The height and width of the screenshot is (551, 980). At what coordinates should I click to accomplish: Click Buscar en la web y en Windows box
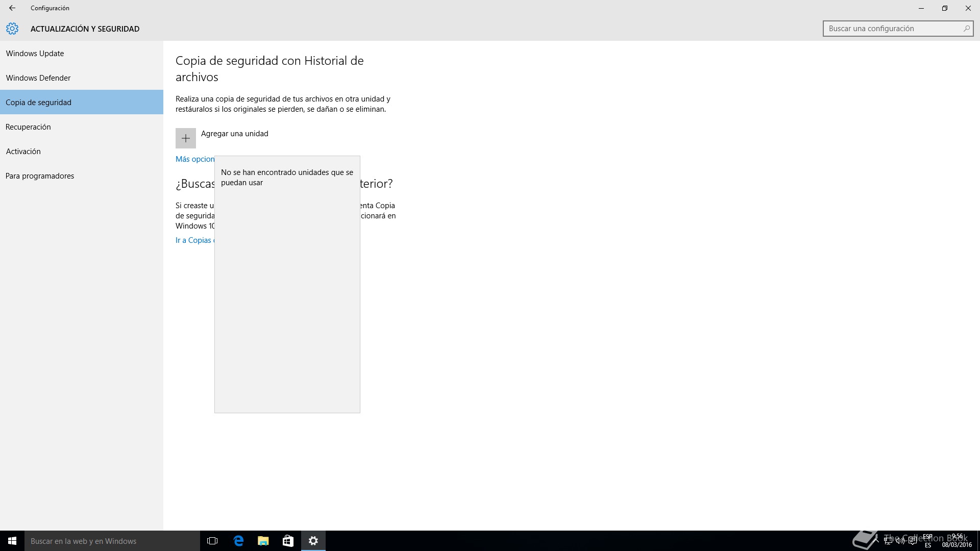coord(112,541)
